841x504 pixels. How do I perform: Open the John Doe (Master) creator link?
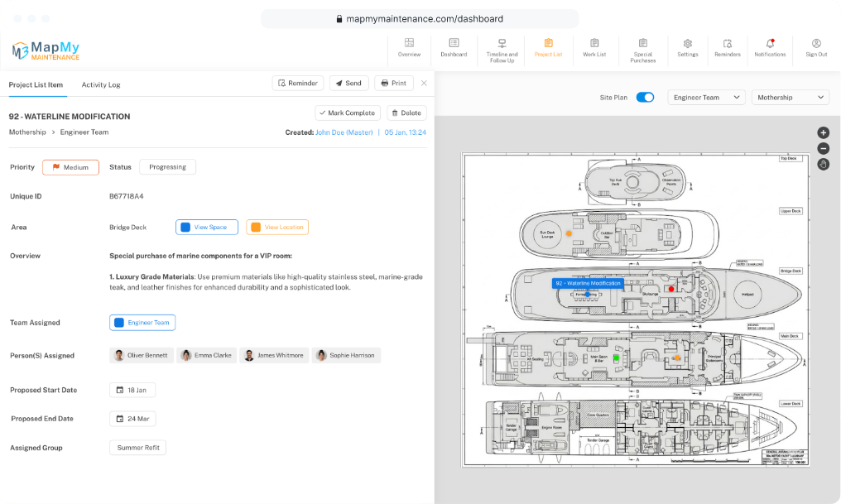(x=344, y=132)
